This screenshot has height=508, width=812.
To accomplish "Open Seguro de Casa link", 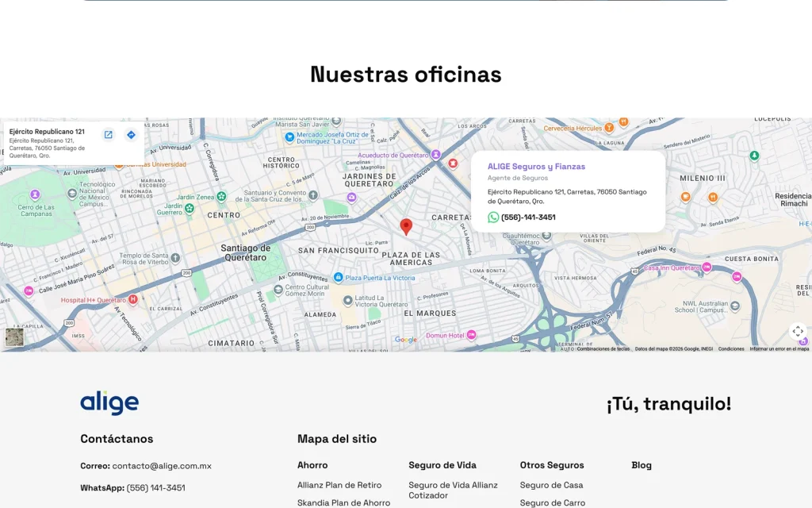I will tap(551, 485).
